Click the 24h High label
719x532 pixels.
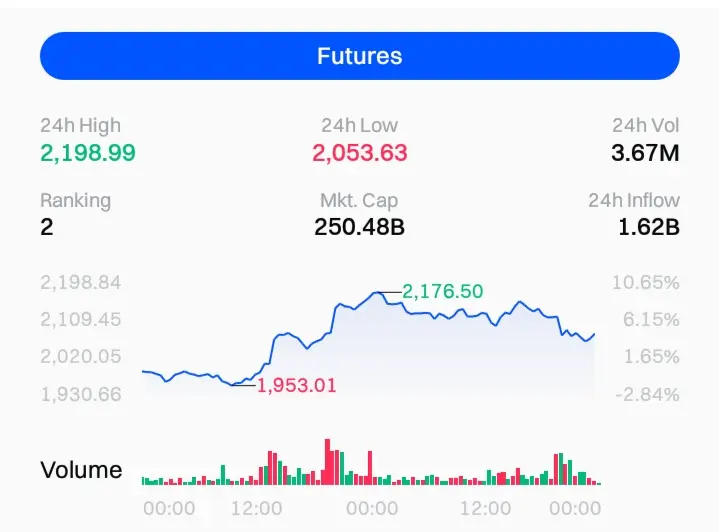(80, 126)
